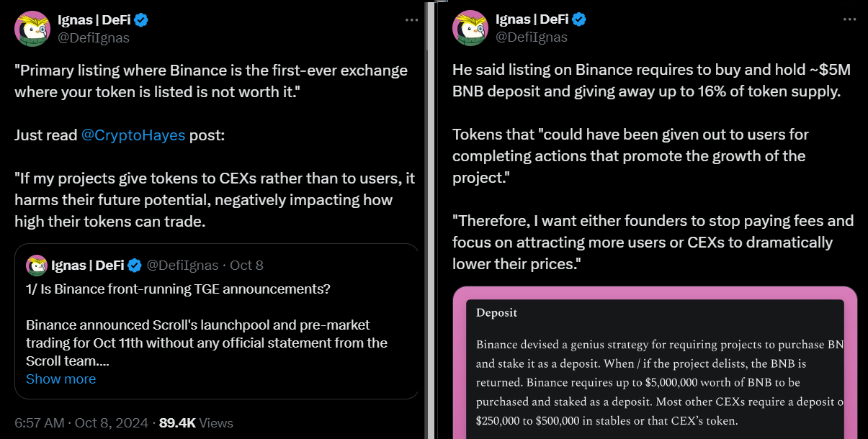Click the @DefiIgnas handle inside the quoted tweet
Screen dimensions: 868x439
[x=182, y=266]
